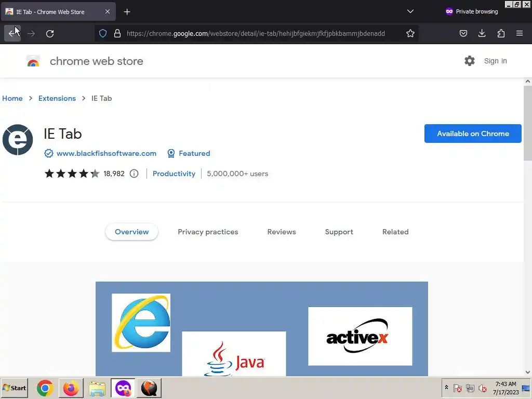Click the page scrollbar up arrow
Image resolution: width=532 pixels, height=399 pixels.
528,82
